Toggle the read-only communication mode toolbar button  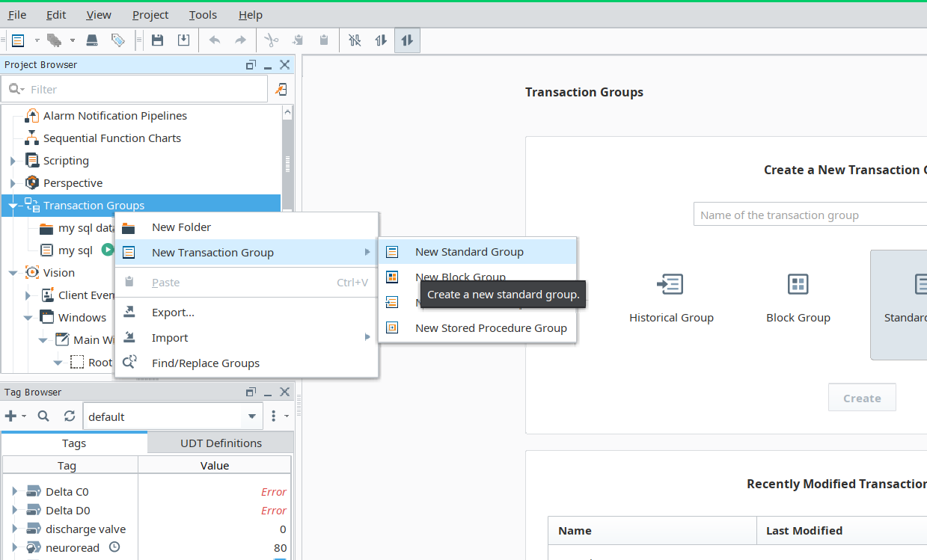[381, 40]
